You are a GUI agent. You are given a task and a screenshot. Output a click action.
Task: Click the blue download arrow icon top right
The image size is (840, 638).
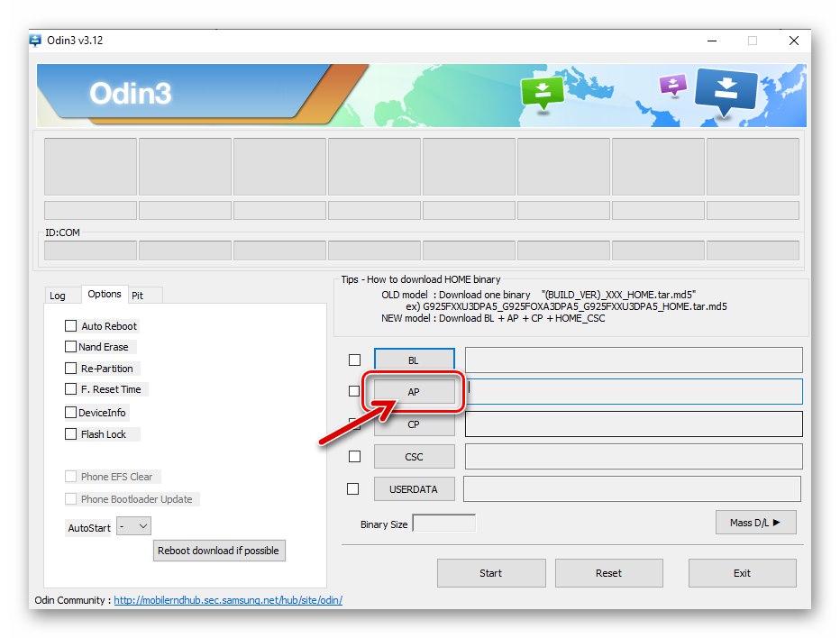click(x=726, y=91)
